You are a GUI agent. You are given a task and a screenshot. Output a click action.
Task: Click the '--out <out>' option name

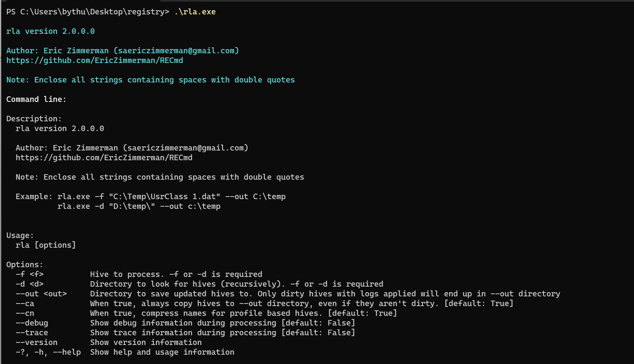[x=41, y=294]
